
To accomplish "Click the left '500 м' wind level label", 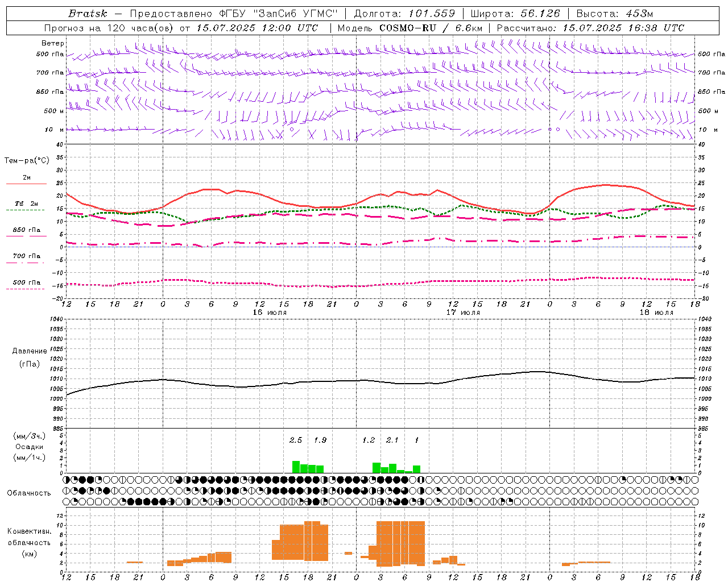I will 54,111.
